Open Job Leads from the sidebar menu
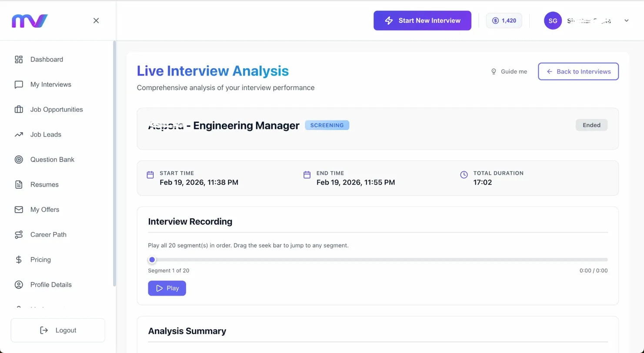This screenshot has height=353, width=644. coord(45,134)
